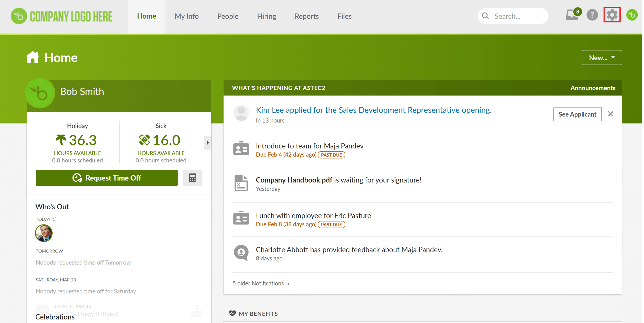This screenshot has height=323, width=644.
Task: Click the help question mark icon
Action: [x=592, y=15]
